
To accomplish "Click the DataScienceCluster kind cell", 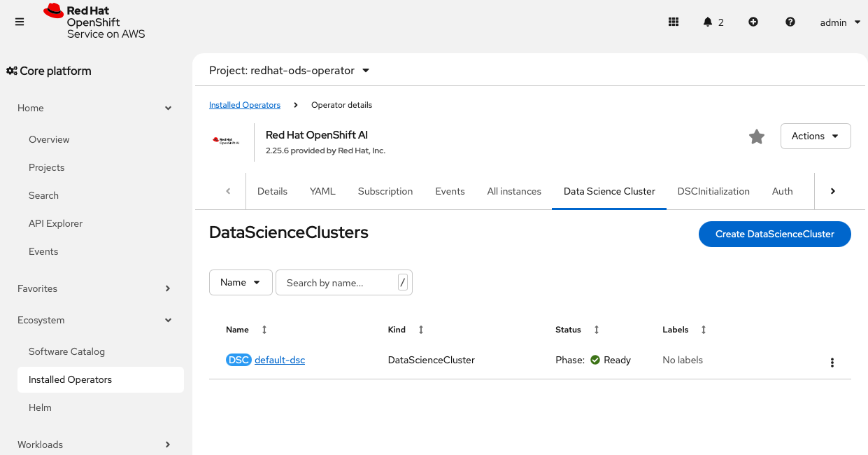I will click(432, 360).
